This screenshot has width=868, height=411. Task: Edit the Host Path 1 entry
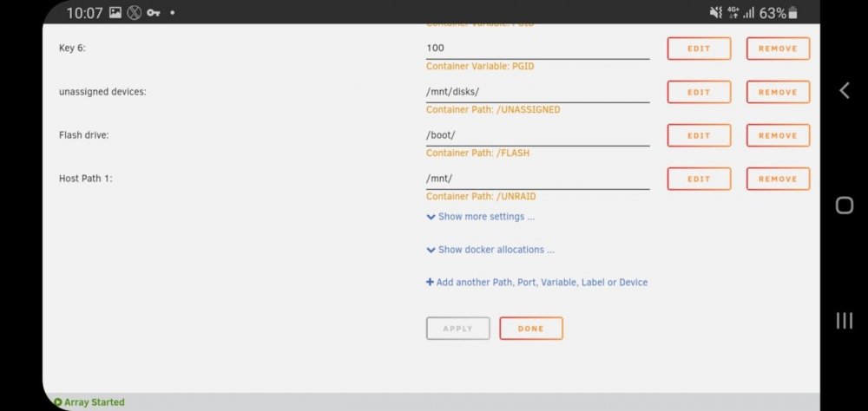click(x=699, y=179)
